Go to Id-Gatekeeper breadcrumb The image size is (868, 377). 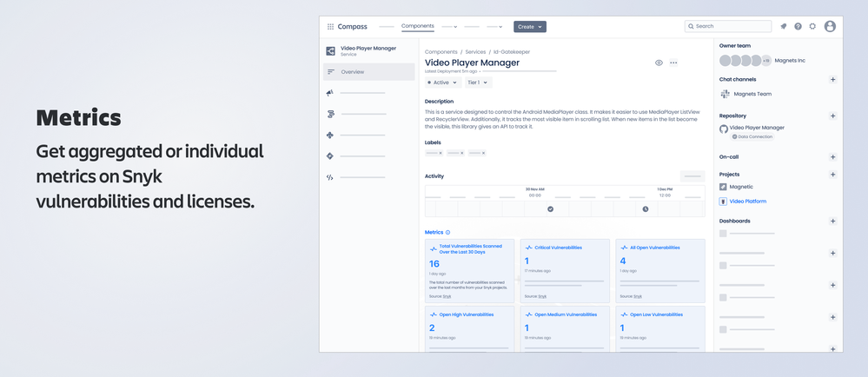coord(512,51)
